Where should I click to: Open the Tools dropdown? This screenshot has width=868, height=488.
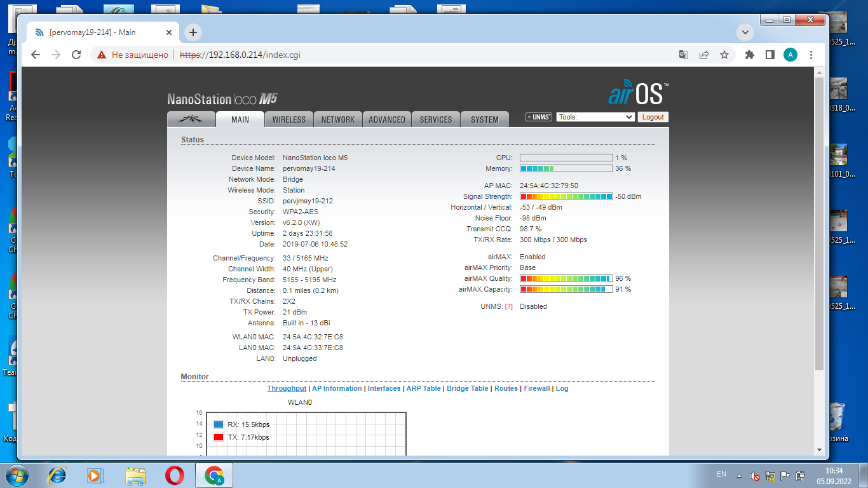pyautogui.click(x=595, y=117)
